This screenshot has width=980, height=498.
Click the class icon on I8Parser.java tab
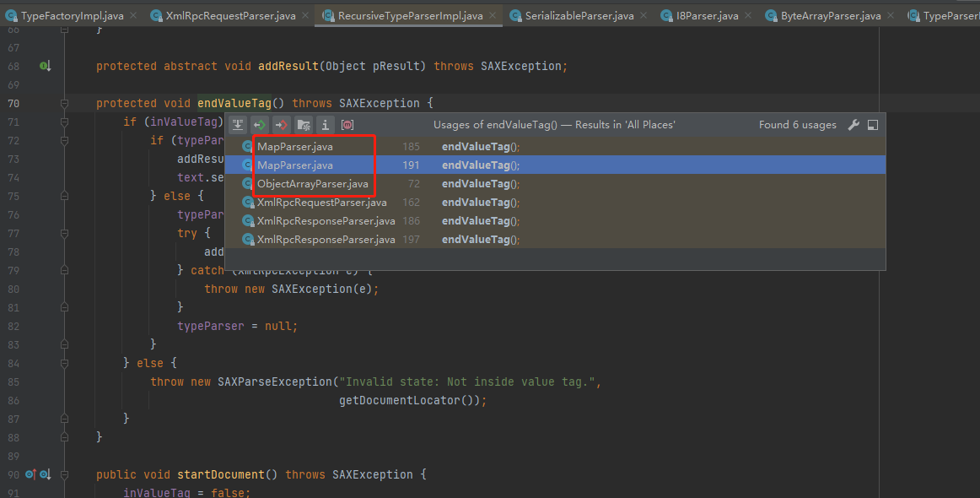[x=666, y=16]
